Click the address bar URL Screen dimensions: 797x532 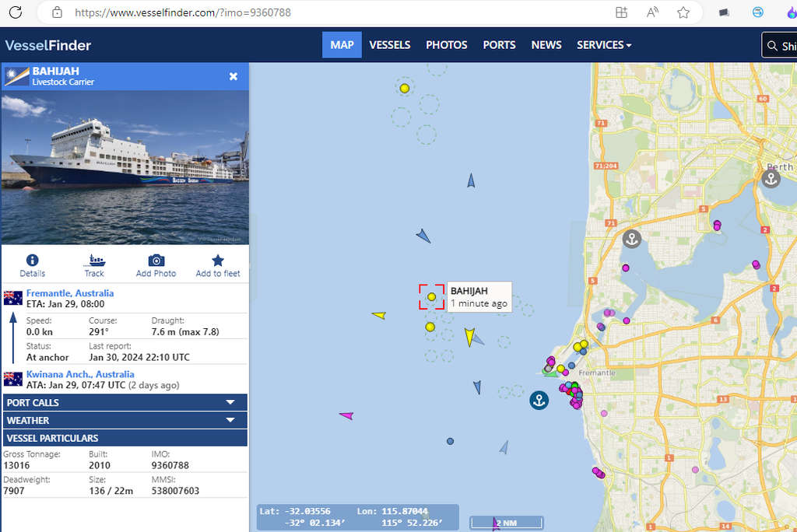tap(183, 12)
